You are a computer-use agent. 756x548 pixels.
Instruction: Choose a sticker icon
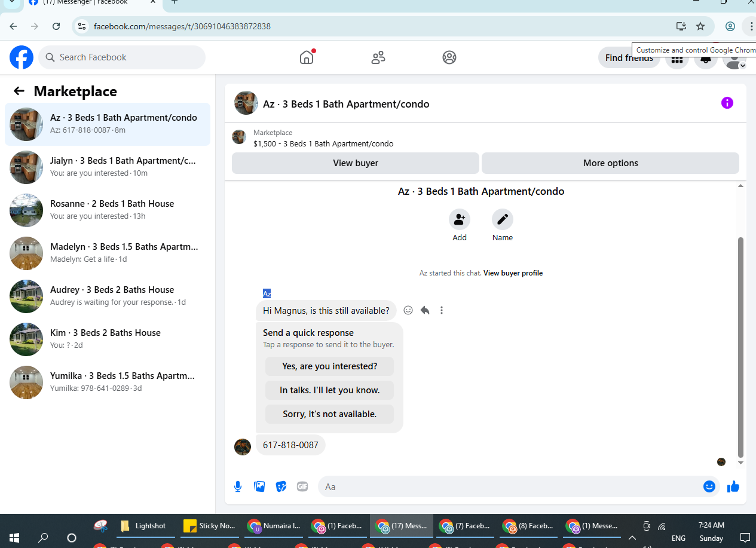pyautogui.click(x=281, y=486)
